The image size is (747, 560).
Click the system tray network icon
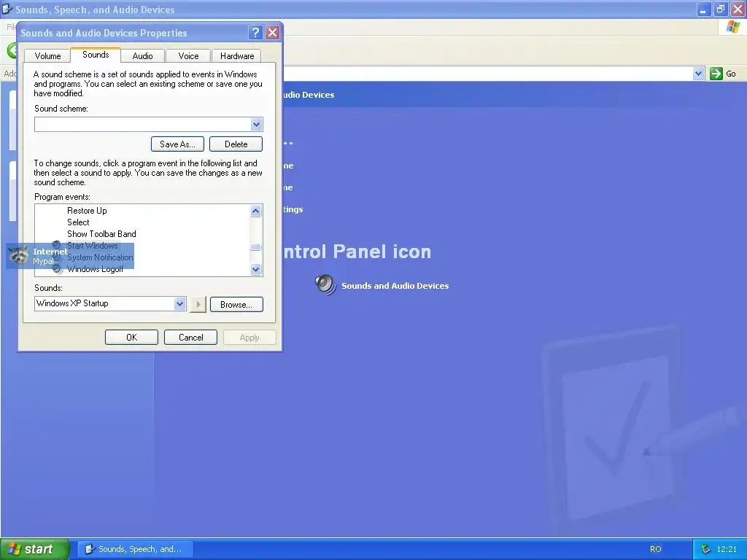(x=705, y=549)
